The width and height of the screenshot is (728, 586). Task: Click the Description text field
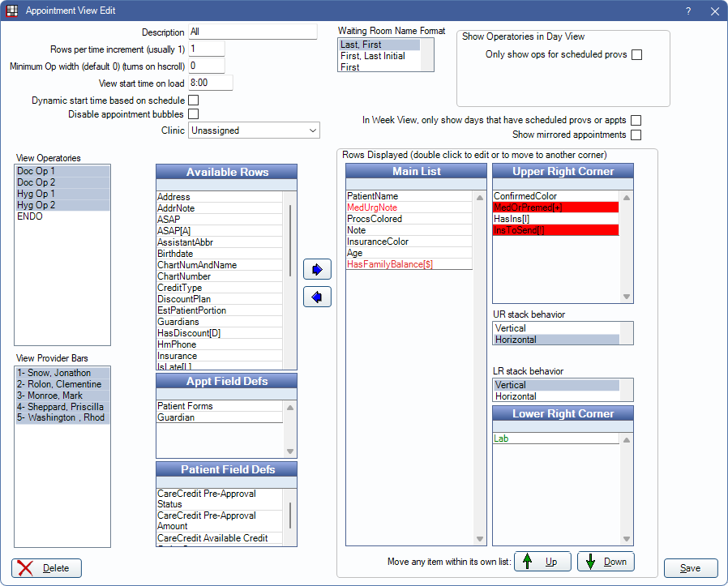coord(252,32)
